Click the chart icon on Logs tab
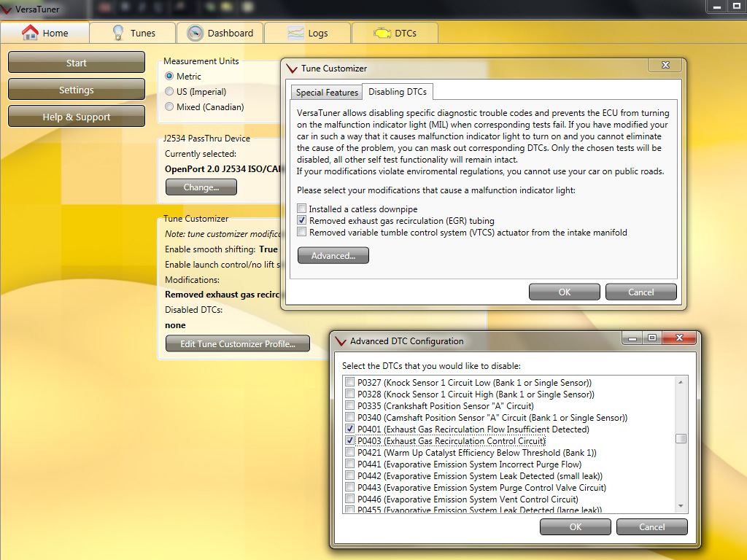747x560 pixels. 295,33
